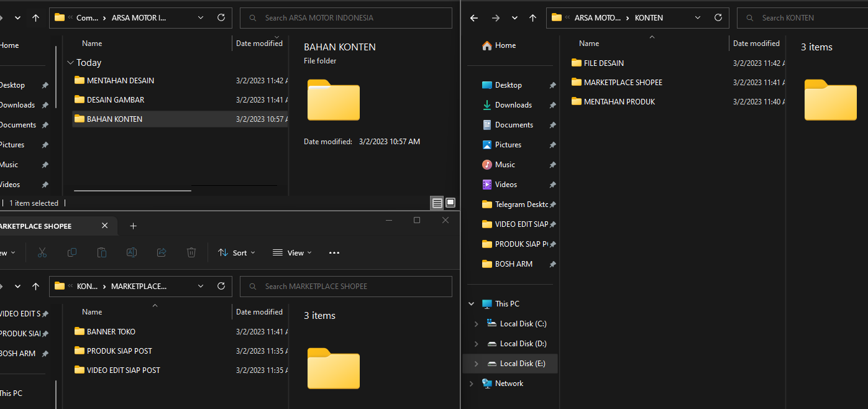Click Cut icon in MARKETPLACE SHOPEE toolbar
The image size is (868, 409).
(x=42, y=252)
